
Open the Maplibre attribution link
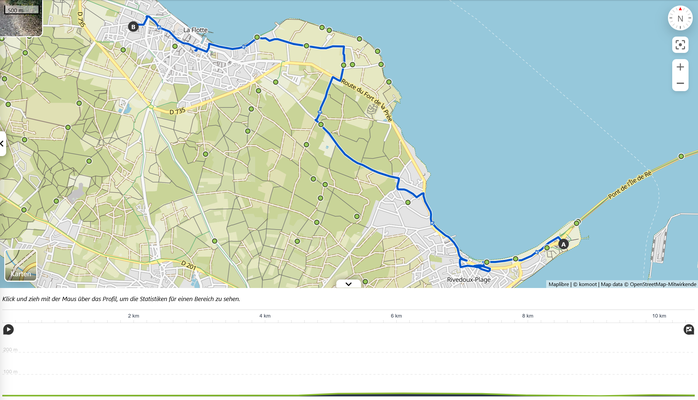pyautogui.click(x=558, y=284)
